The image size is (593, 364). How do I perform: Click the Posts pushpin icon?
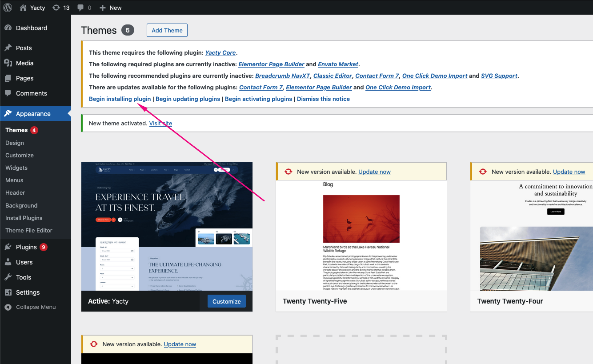(8, 48)
